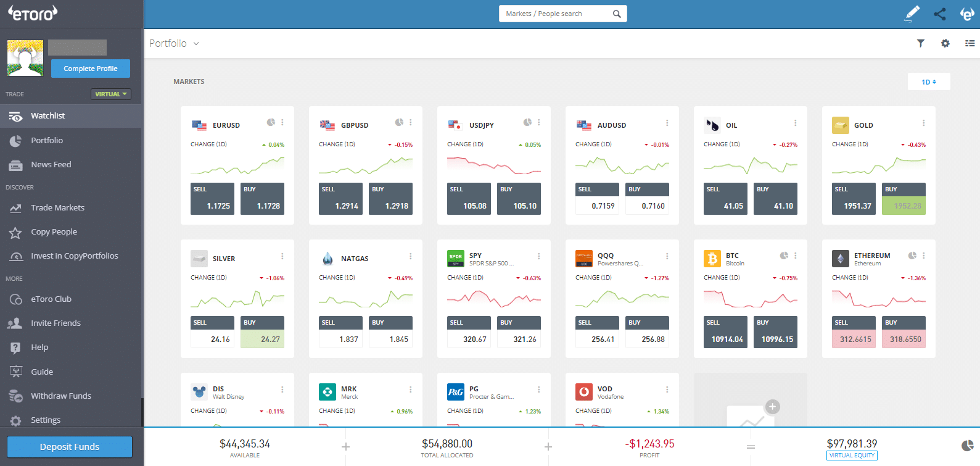Image resolution: width=980 pixels, height=466 pixels.
Task: Open NATGAS three-dot options menu
Action: coord(411,256)
